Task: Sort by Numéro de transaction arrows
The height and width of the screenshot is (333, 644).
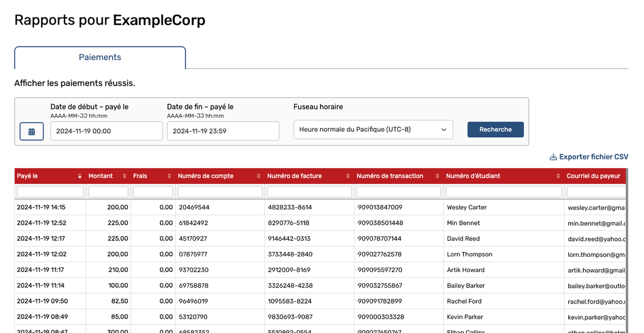Action: pos(437,176)
